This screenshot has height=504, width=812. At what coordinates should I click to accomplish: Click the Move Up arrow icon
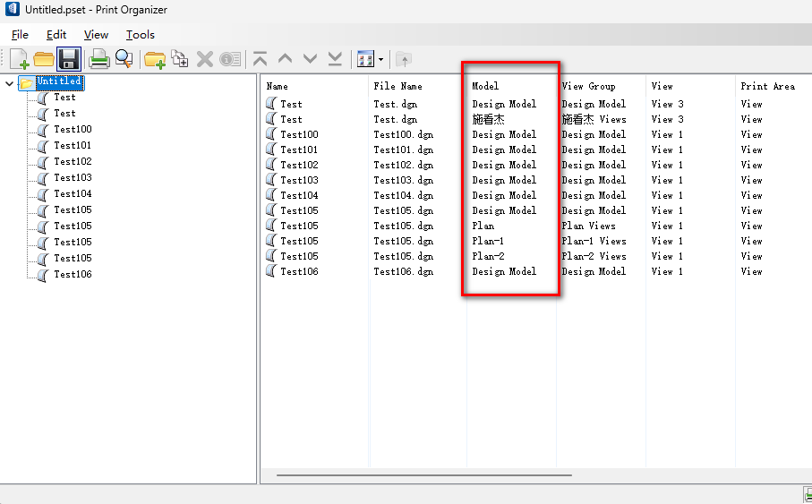coord(285,58)
